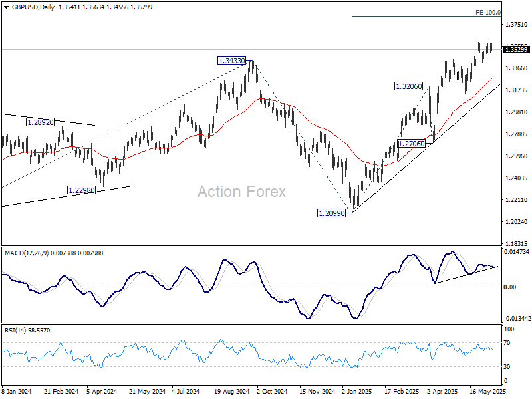The height and width of the screenshot is (399, 532).
Task: Select the 2 Oct 2024 date label
Action: pyautogui.click(x=272, y=391)
